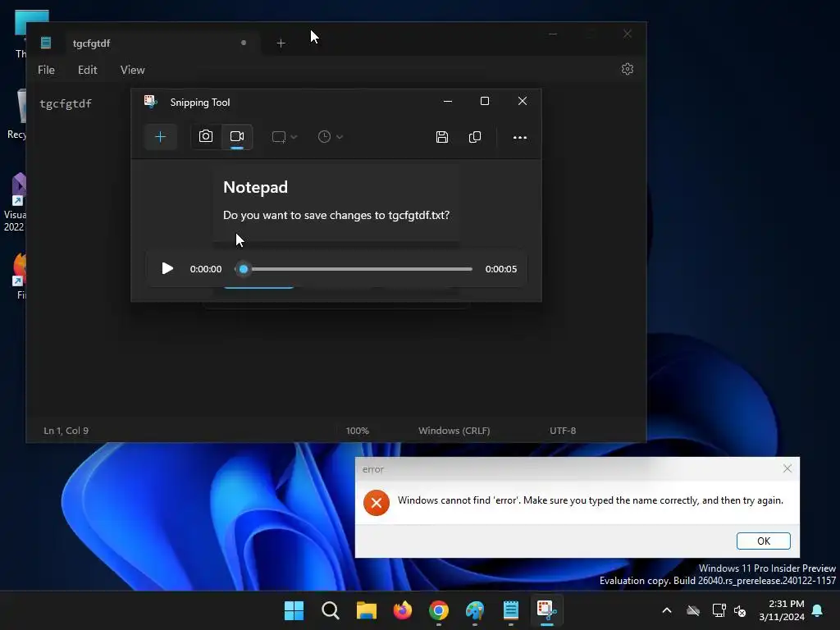
Task: Open Notepad's File menu
Action: (x=46, y=71)
